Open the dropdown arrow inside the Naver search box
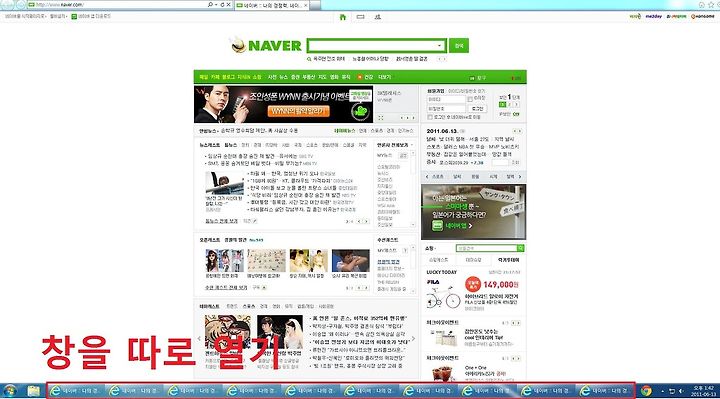720x399 pixels. tap(439, 45)
